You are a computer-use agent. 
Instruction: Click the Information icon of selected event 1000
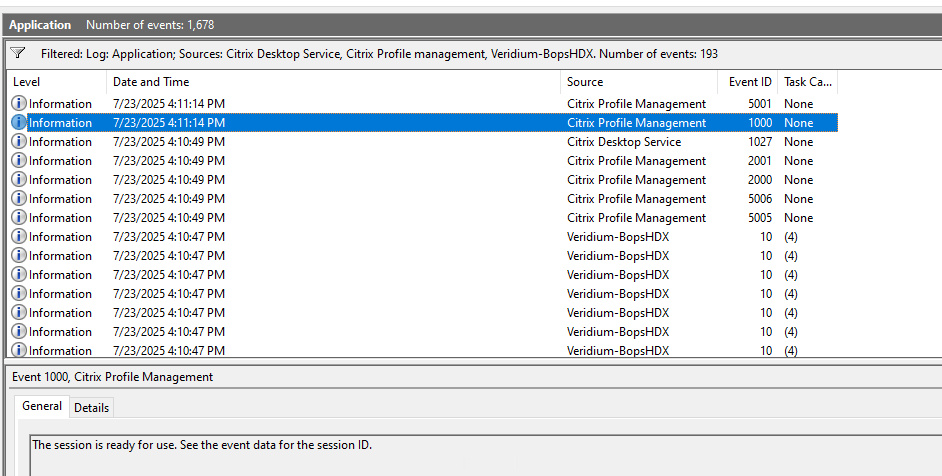coord(19,123)
